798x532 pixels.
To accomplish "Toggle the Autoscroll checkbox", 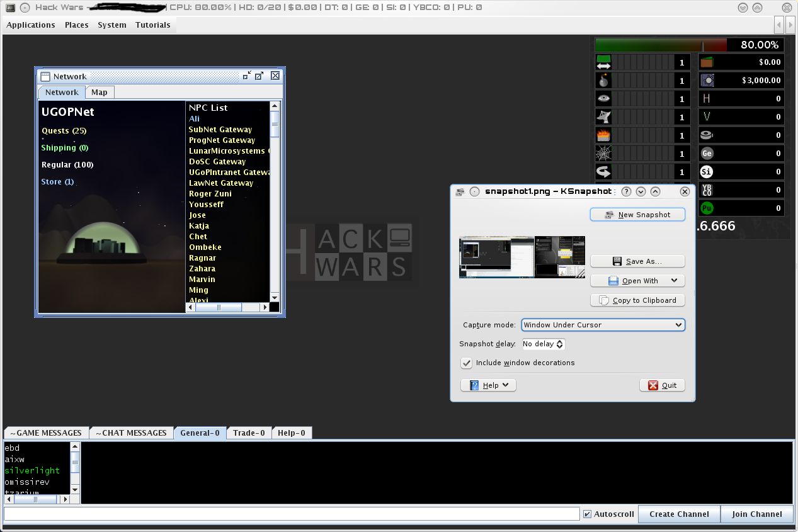I will [588, 514].
